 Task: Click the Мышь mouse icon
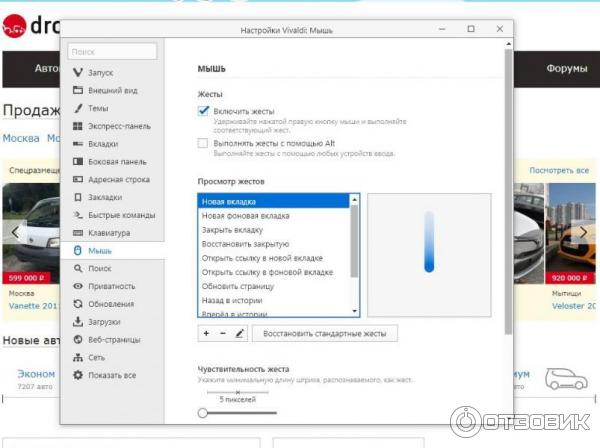coord(78,251)
